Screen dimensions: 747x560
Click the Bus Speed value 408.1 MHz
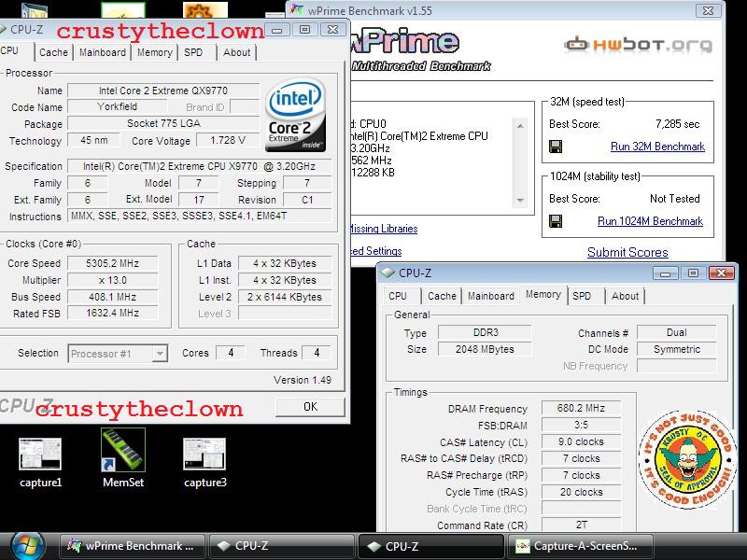point(112,297)
